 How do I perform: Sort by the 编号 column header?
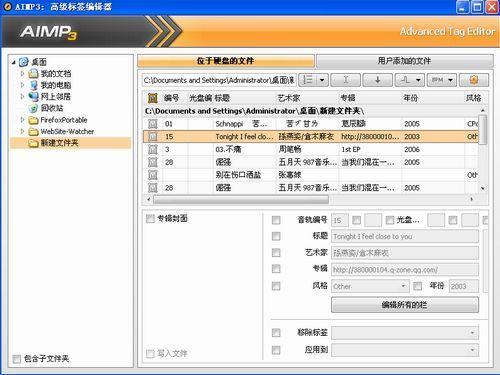pos(174,98)
